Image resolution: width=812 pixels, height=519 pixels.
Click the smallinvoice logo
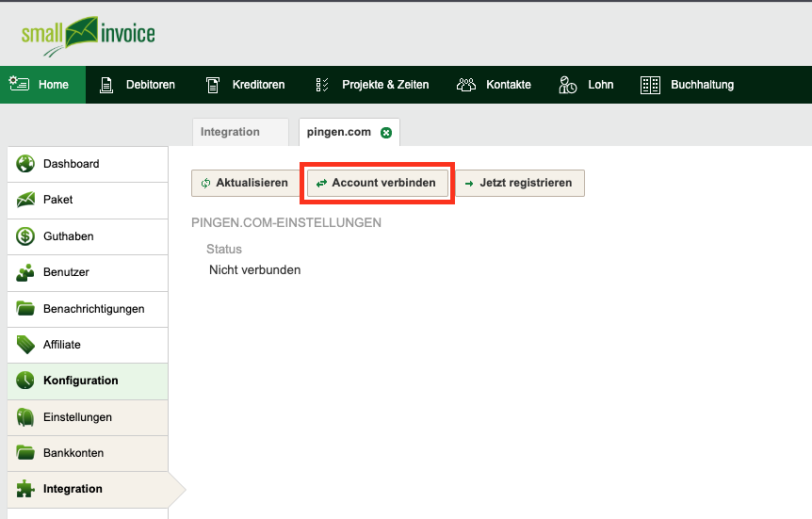coord(88,36)
